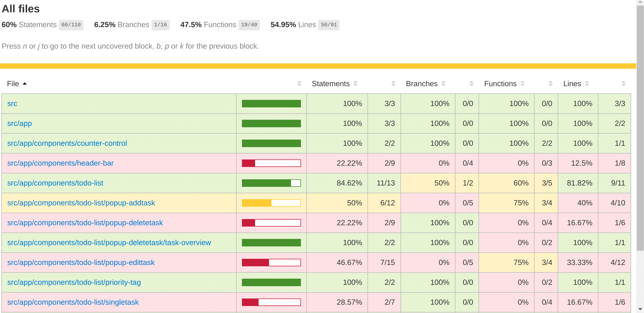This screenshot has width=644, height=313.
Task: Click the 66/110 statements badge
Action: tap(71, 24)
